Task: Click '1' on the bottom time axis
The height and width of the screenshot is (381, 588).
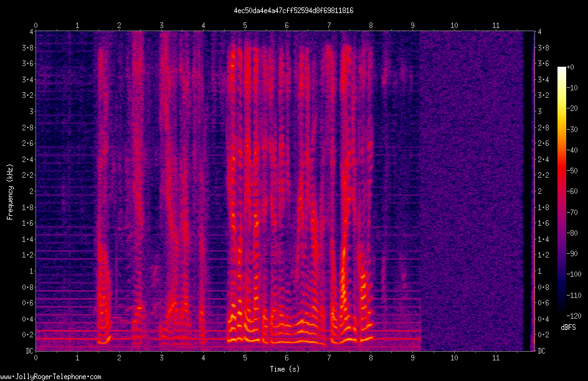Action: [77, 358]
